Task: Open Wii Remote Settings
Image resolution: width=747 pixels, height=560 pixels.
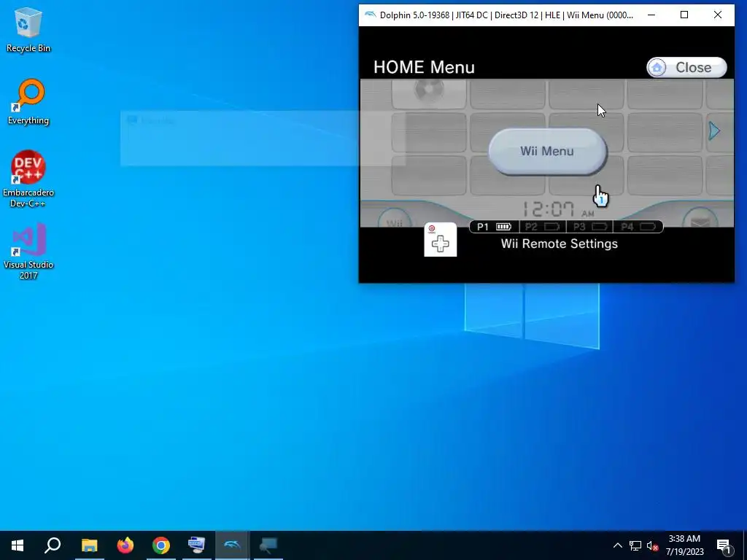Action: [560, 244]
